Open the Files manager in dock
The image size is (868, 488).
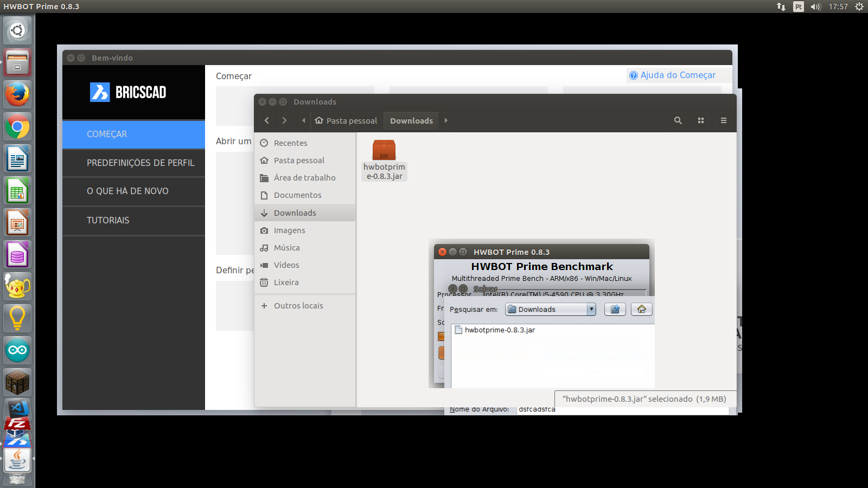coord(17,62)
